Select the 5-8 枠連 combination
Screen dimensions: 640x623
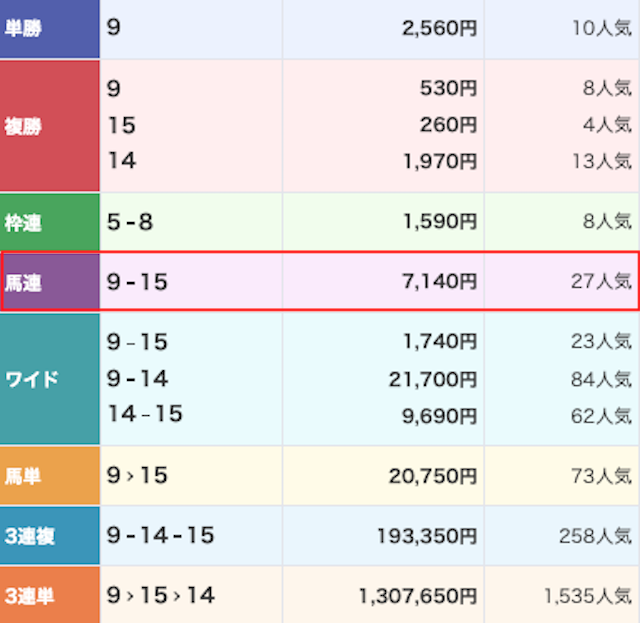(130, 222)
